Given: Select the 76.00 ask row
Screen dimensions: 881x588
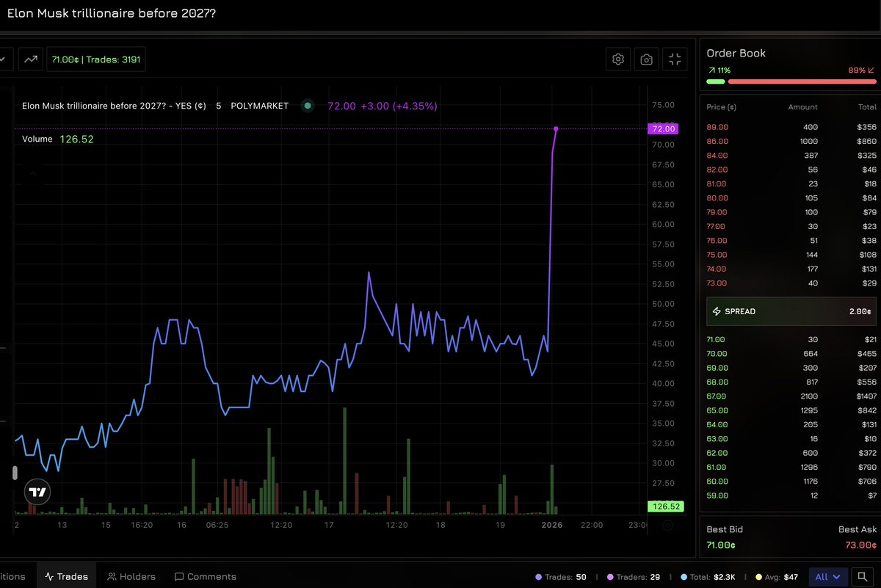Looking at the screenshot, I should [x=791, y=241].
